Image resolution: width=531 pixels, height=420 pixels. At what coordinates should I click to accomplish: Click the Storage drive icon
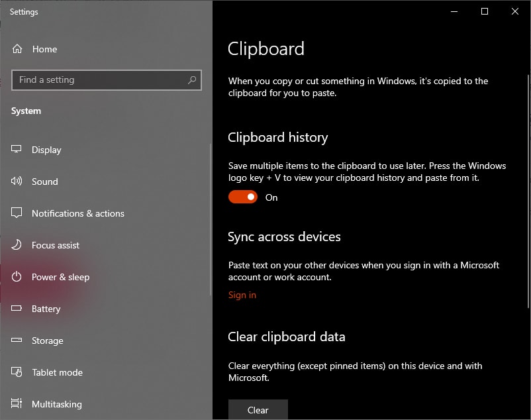[17, 340]
